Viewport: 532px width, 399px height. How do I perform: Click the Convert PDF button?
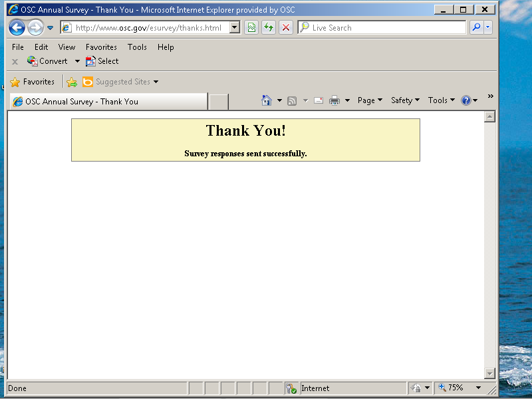coord(47,61)
